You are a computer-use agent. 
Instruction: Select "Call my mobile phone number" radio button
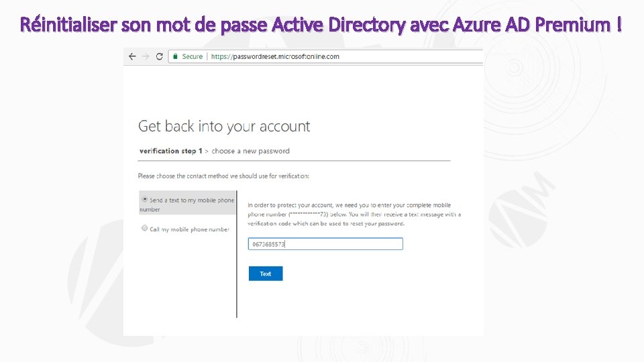(144, 228)
